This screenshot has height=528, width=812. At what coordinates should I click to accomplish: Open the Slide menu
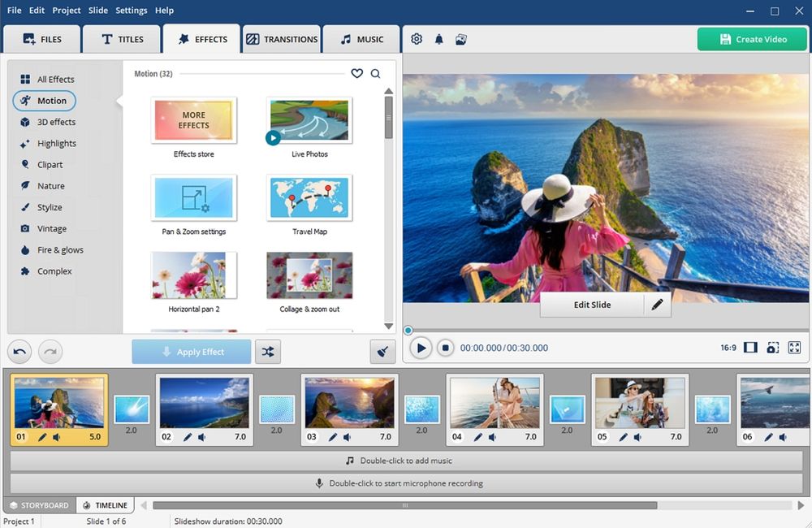tap(97, 11)
